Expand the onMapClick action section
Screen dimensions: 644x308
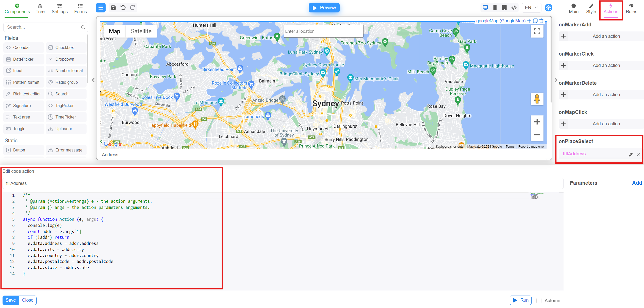click(x=573, y=112)
